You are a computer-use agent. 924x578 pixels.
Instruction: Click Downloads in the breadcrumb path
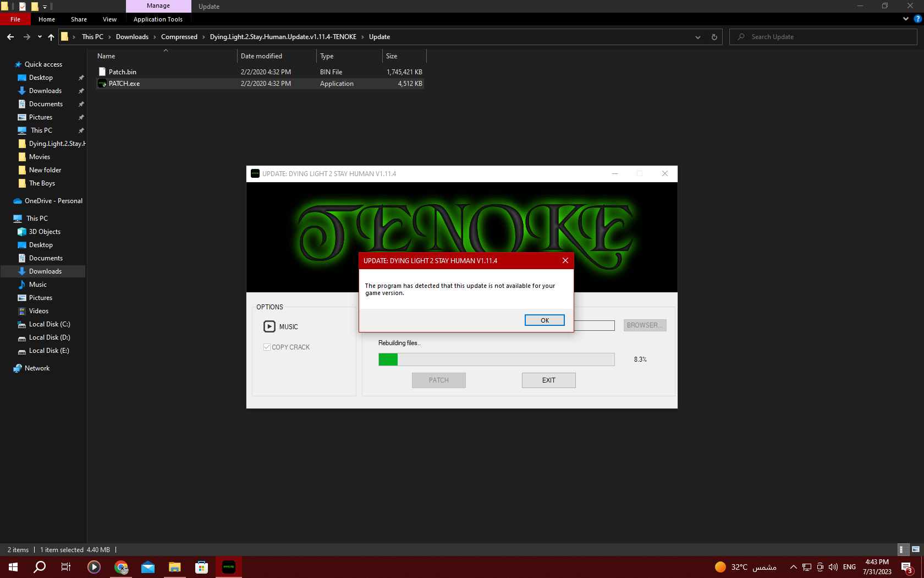tap(132, 37)
